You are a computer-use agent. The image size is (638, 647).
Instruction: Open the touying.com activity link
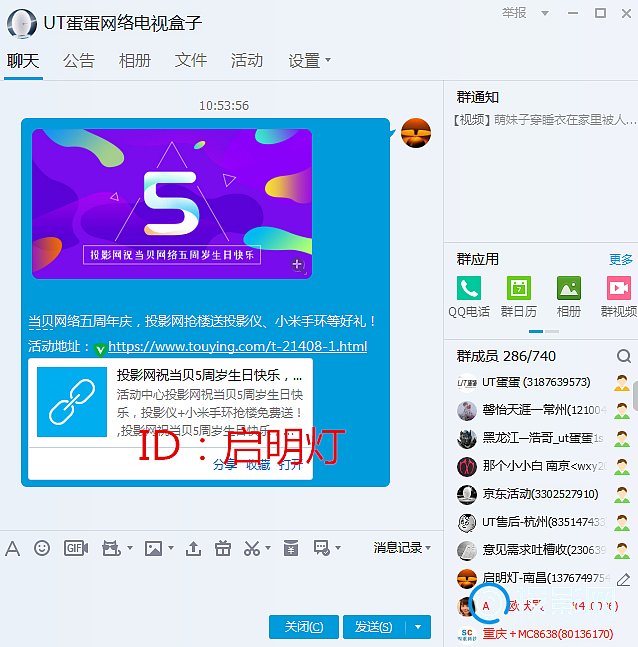pyautogui.click(x=237, y=346)
